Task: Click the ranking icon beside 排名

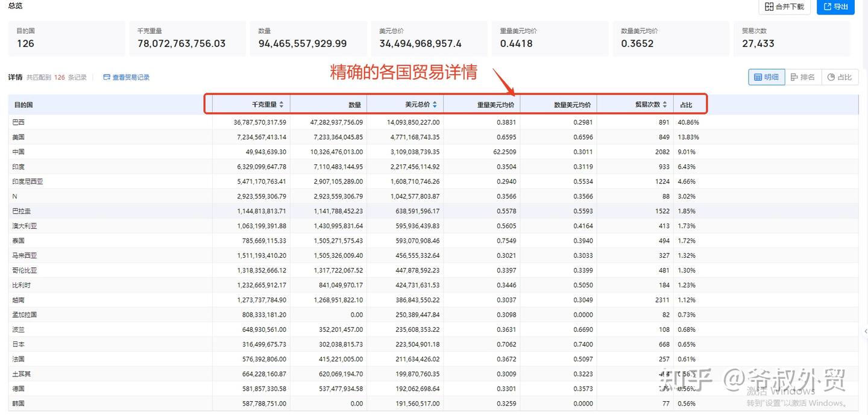Action: coord(794,77)
